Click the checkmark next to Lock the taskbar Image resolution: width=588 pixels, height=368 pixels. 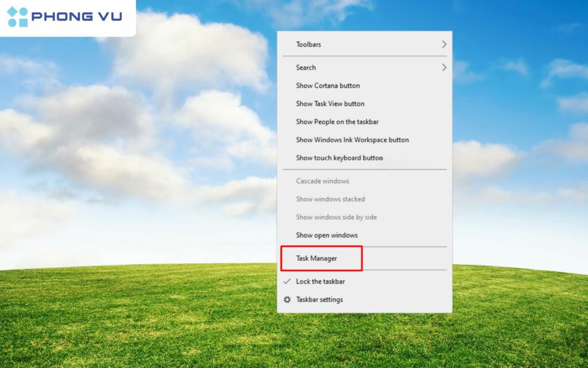point(287,282)
